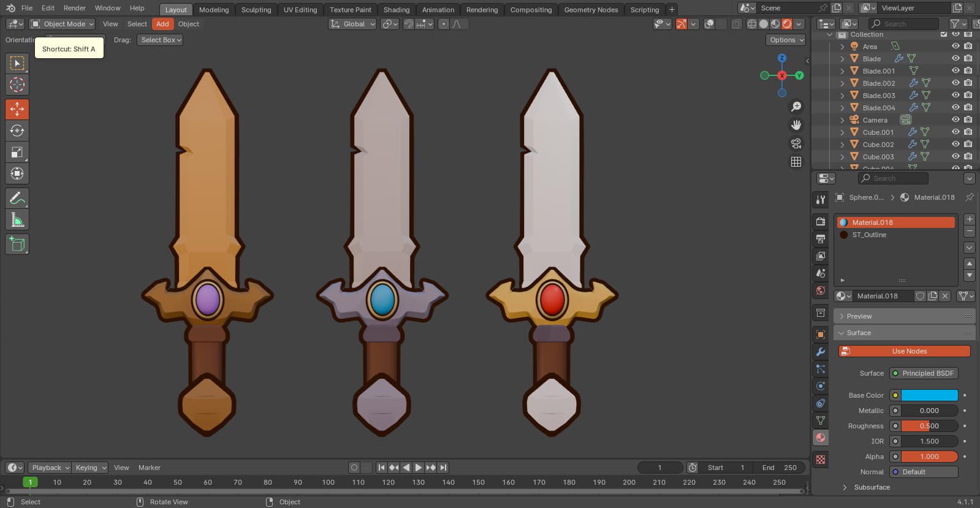Select the Add Cube tool
Screen dimensions: 980x508
coord(17,244)
